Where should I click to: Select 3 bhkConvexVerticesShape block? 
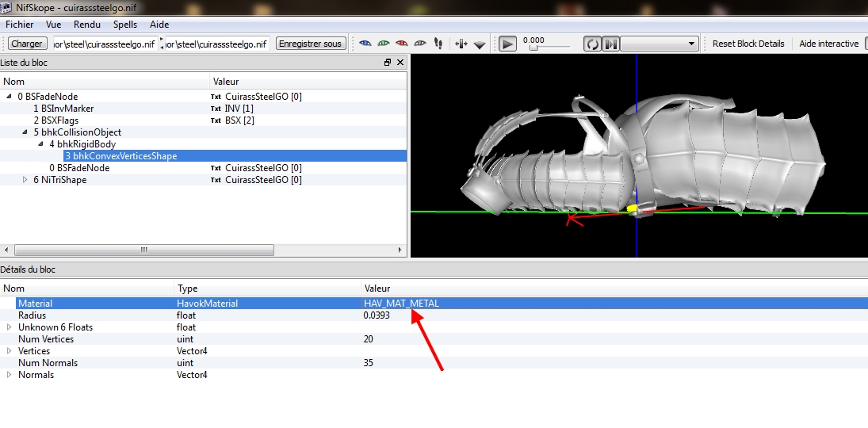(120, 156)
